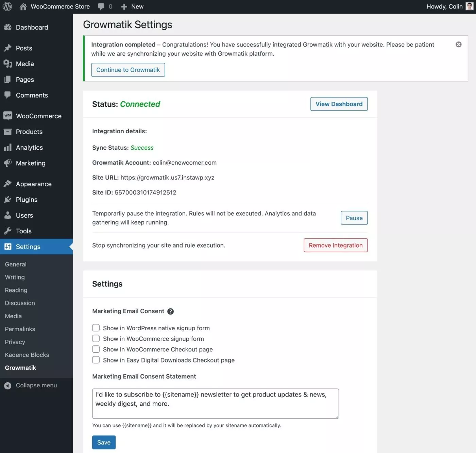Image resolution: width=476 pixels, height=453 pixels.
Task: Open Media settings submenu item
Action: (x=13, y=316)
